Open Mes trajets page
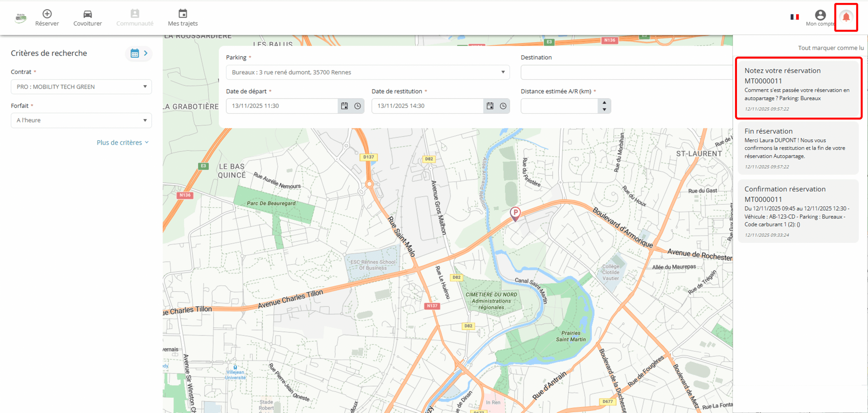This screenshot has width=868, height=413. pyautogui.click(x=183, y=18)
